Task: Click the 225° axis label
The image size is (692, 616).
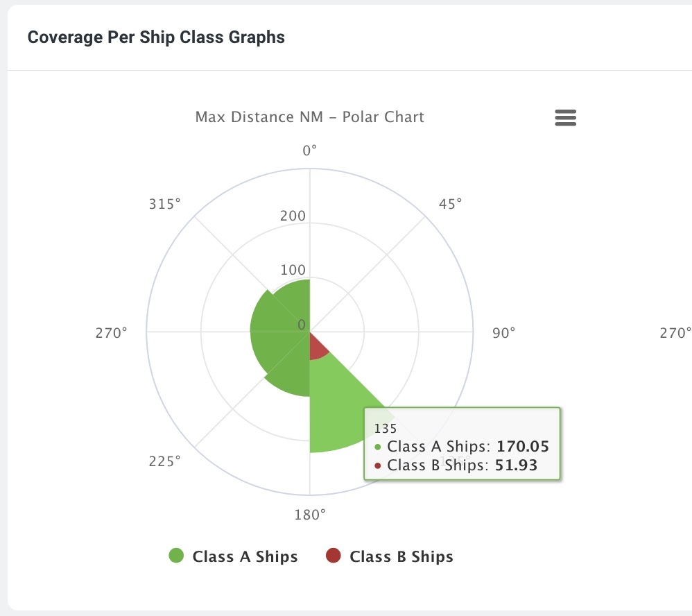Action: (164, 461)
